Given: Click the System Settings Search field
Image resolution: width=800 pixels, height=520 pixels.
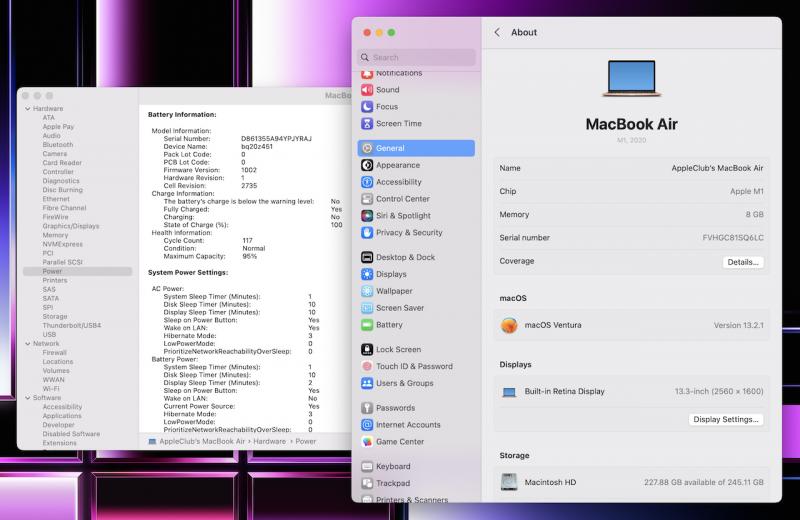Looking at the screenshot, I should tap(416, 57).
